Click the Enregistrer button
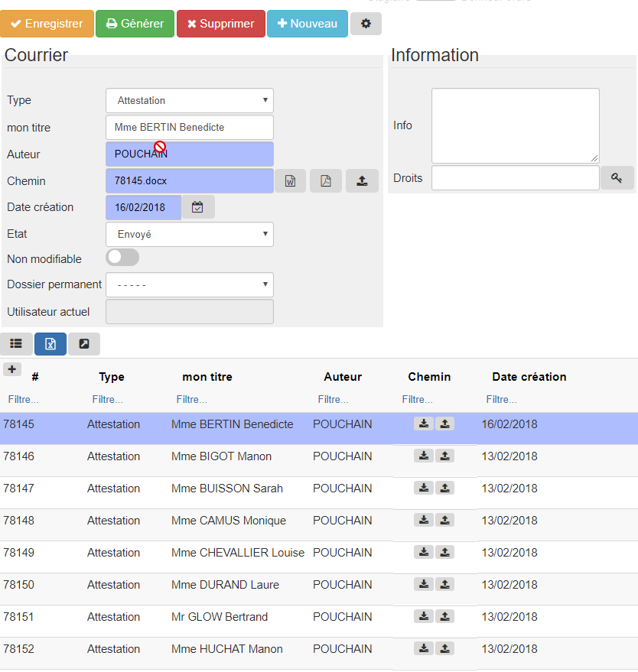 [x=47, y=24]
